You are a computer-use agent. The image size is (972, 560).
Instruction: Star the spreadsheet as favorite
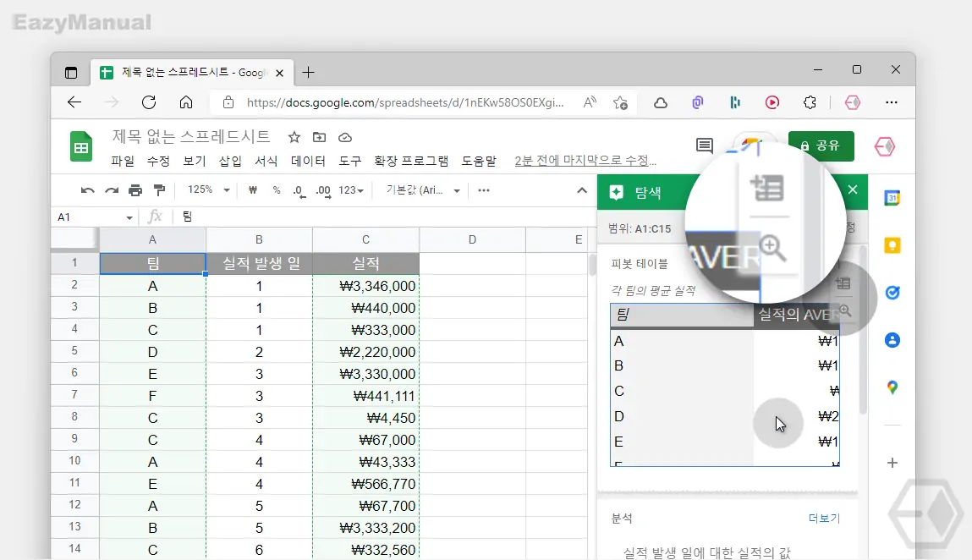click(294, 137)
